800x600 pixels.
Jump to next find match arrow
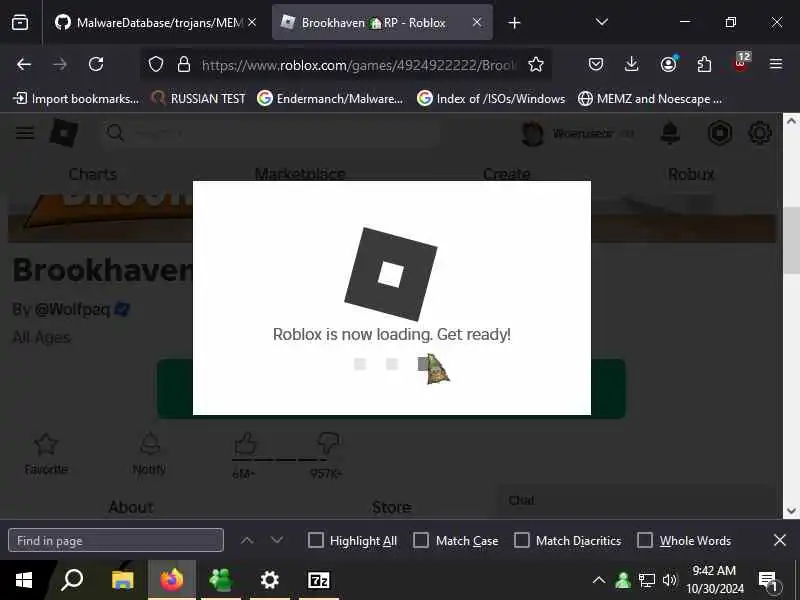pos(277,540)
